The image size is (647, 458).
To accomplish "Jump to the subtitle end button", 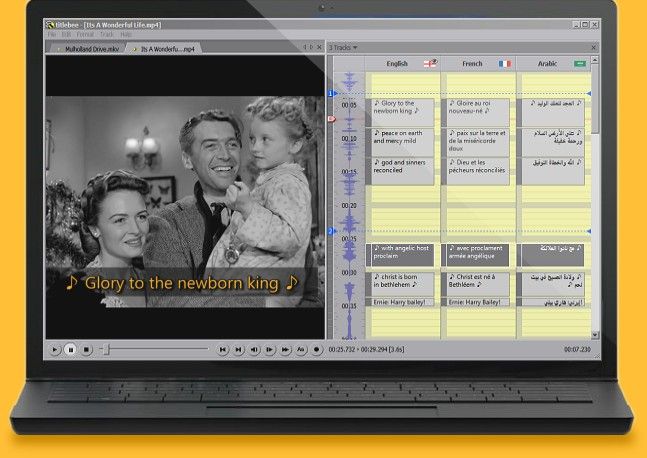I will 238,350.
